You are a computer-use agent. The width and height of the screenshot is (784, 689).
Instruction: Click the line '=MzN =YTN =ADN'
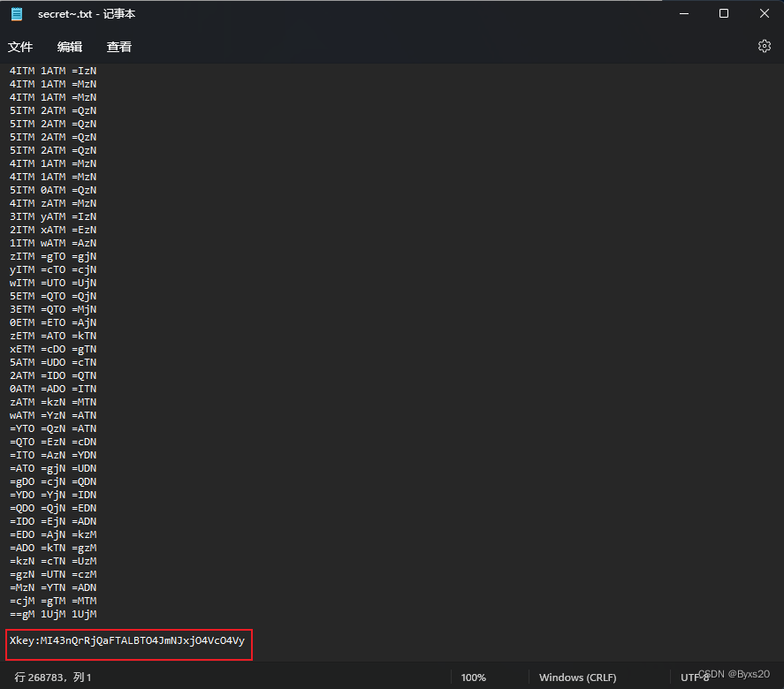click(x=53, y=587)
